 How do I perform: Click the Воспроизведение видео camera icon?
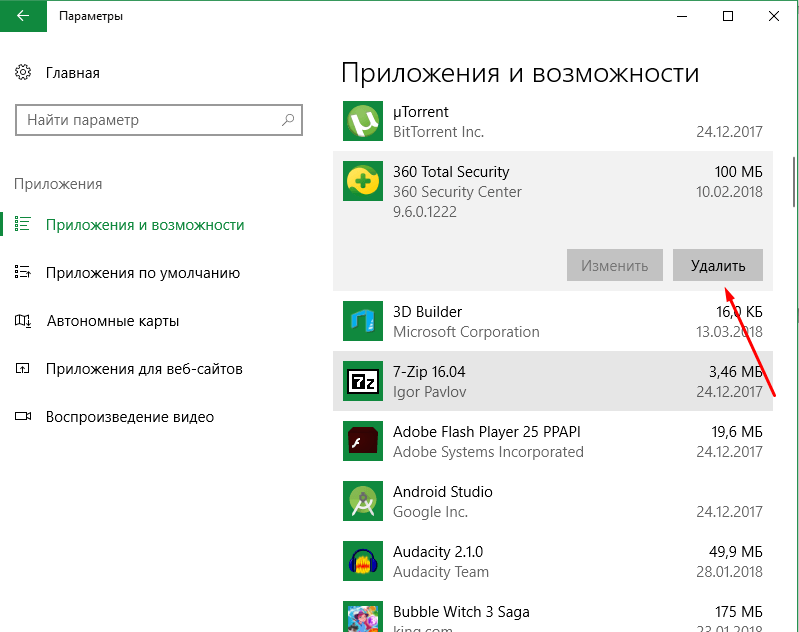coord(23,416)
